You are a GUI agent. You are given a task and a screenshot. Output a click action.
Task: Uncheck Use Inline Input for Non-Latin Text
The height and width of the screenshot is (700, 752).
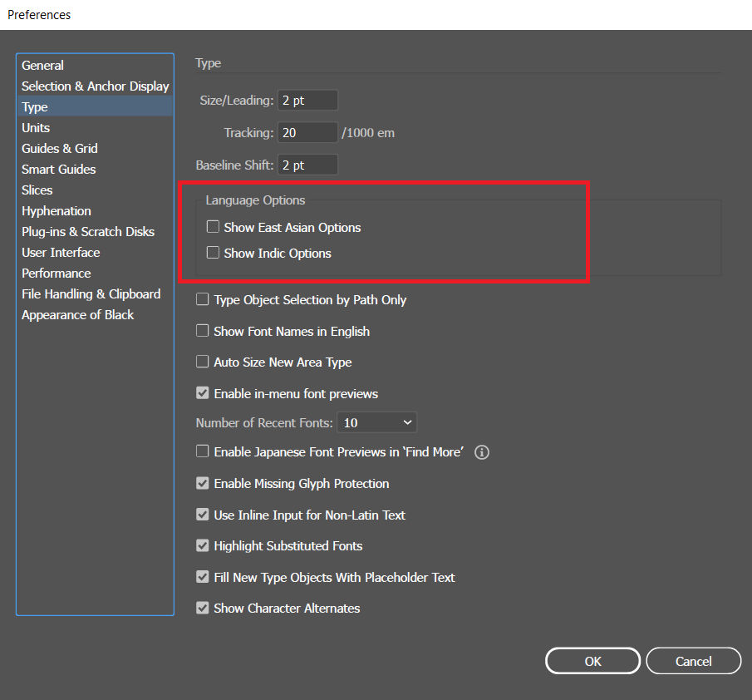[202, 515]
